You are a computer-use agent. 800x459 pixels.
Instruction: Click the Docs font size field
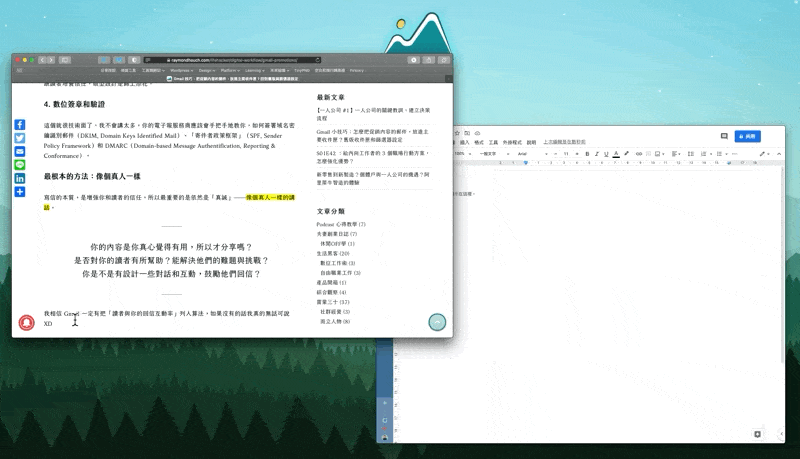(566, 154)
